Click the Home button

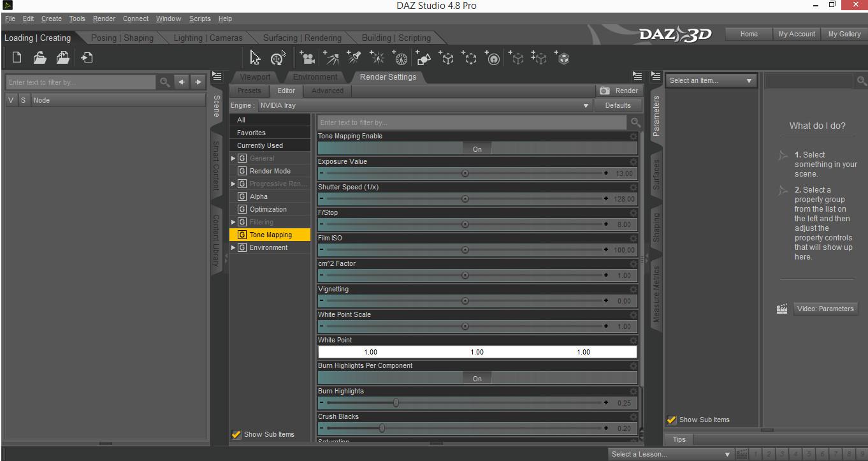(749, 34)
